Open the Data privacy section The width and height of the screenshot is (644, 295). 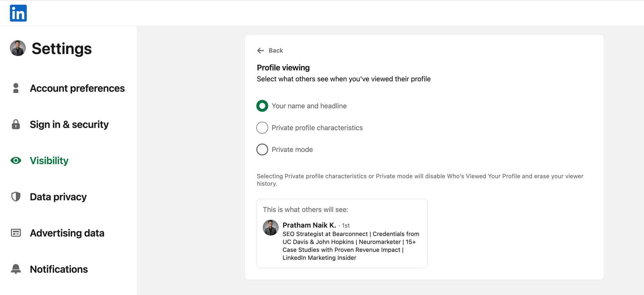pyautogui.click(x=58, y=197)
